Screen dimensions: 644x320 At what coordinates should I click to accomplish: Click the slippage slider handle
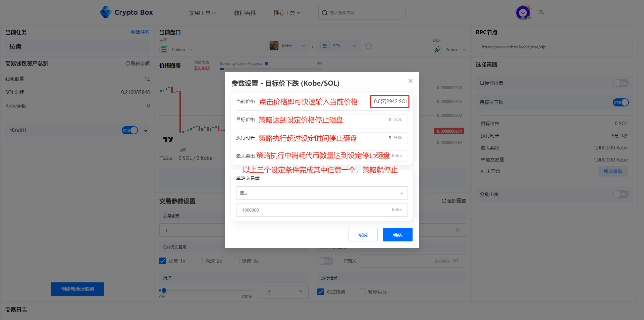coord(164,290)
